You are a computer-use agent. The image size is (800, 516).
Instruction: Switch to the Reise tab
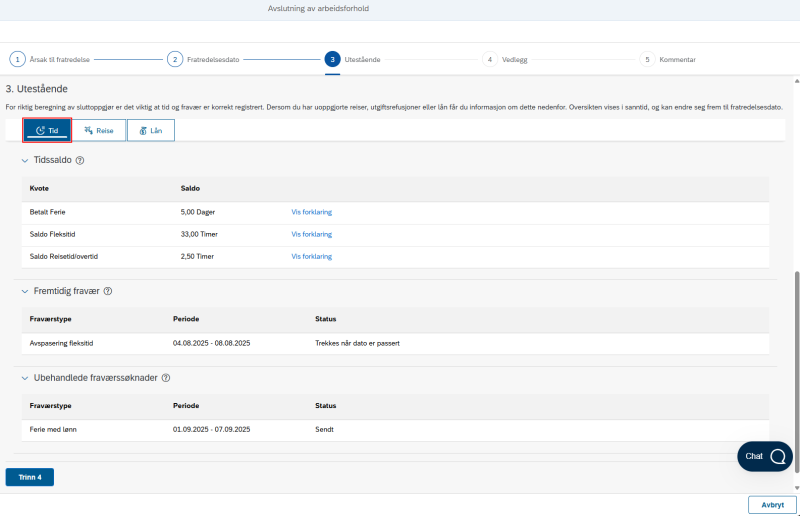(99, 130)
